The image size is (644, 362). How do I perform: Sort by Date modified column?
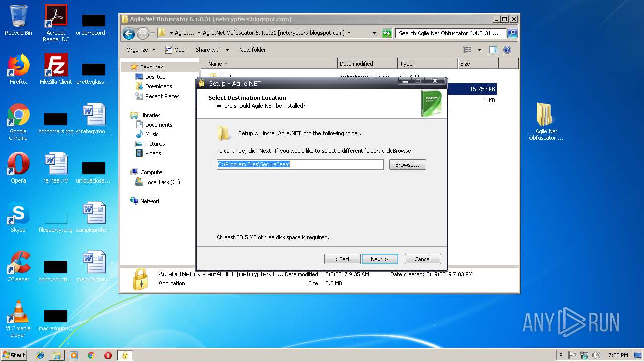367,64
